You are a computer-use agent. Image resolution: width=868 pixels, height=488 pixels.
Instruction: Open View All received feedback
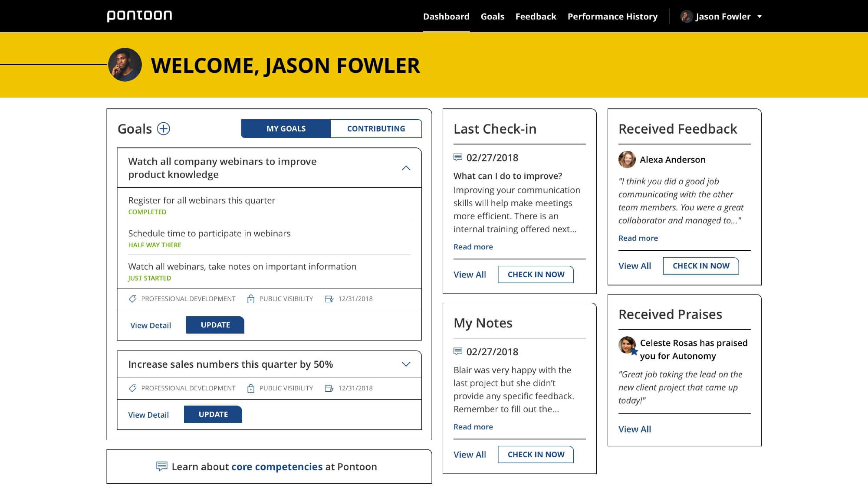(x=635, y=266)
